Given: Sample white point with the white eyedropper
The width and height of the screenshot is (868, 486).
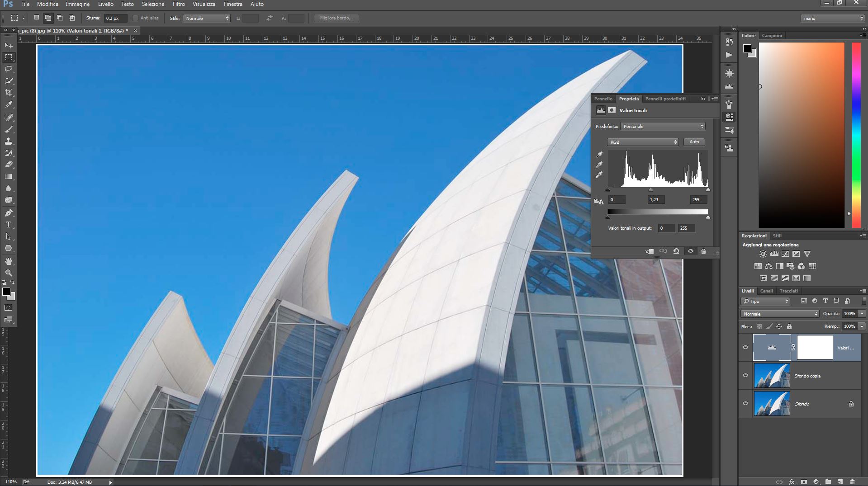Looking at the screenshot, I should [x=599, y=175].
